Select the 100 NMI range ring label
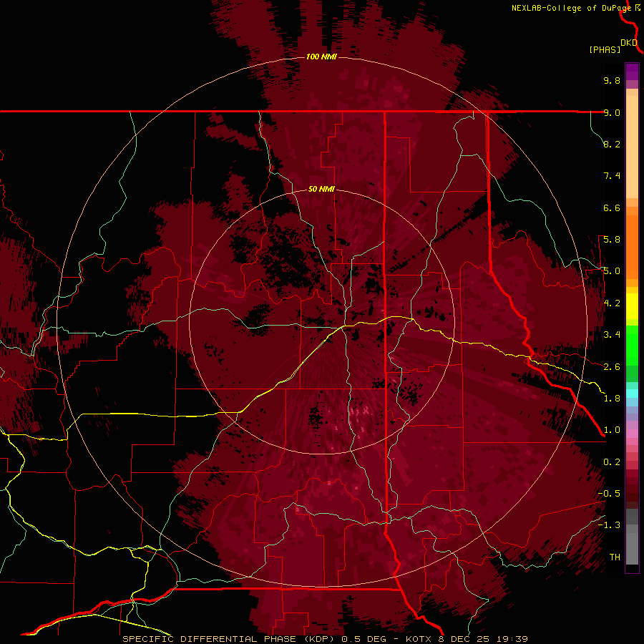This screenshot has width=644, height=644. 321,57
